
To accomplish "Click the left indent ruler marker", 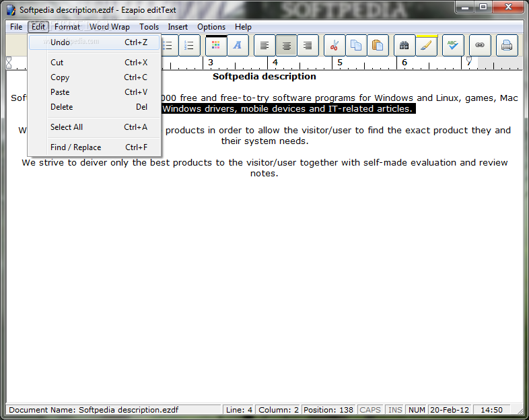I will (x=9, y=63).
